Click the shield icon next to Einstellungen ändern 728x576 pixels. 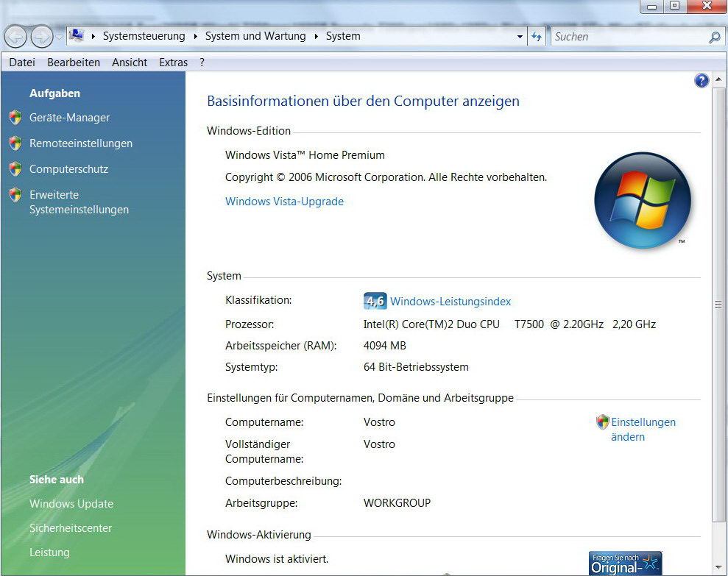coord(603,422)
